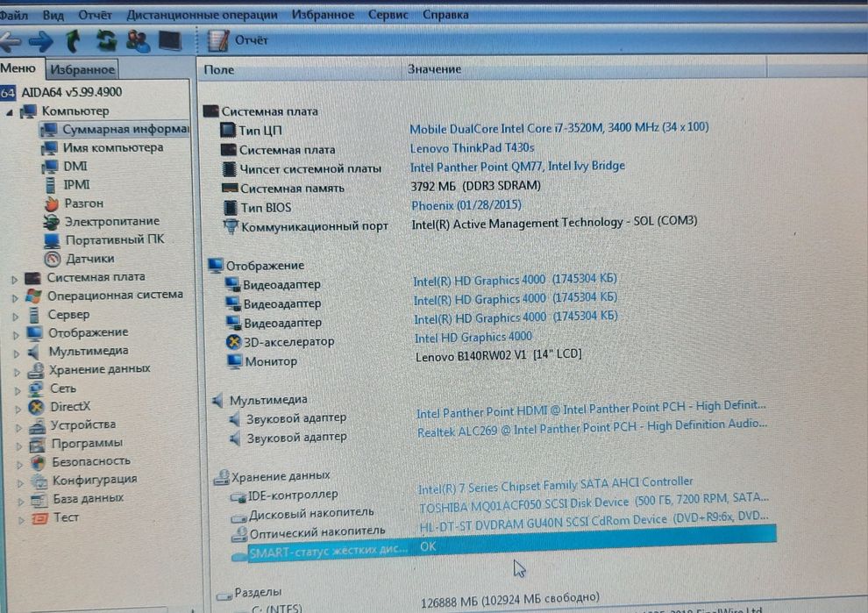Screen dimensions: 868x613
Task: Expand the Мультимедиа tree node
Action: pos(17,353)
